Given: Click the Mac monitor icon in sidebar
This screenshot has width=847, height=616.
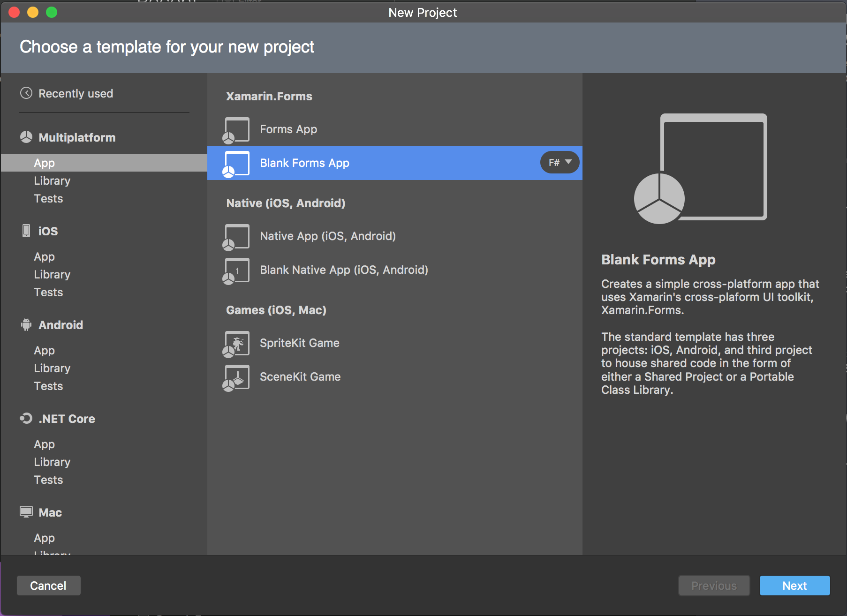Looking at the screenshot, I should (x=26, y=511).
